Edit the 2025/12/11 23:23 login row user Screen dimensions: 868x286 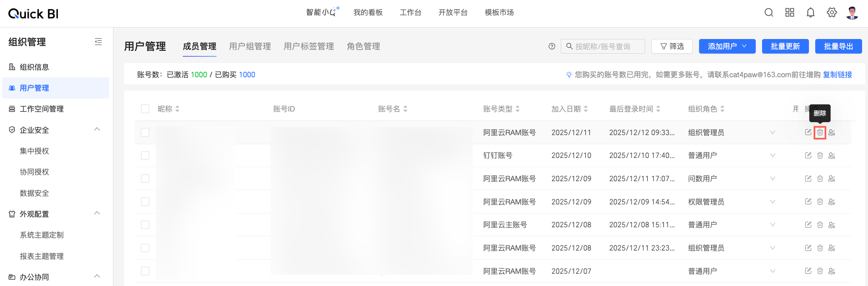808,248
